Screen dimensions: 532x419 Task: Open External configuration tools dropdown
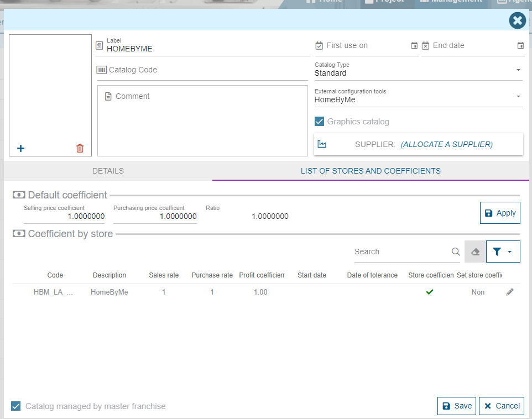[x=518, y=97]
